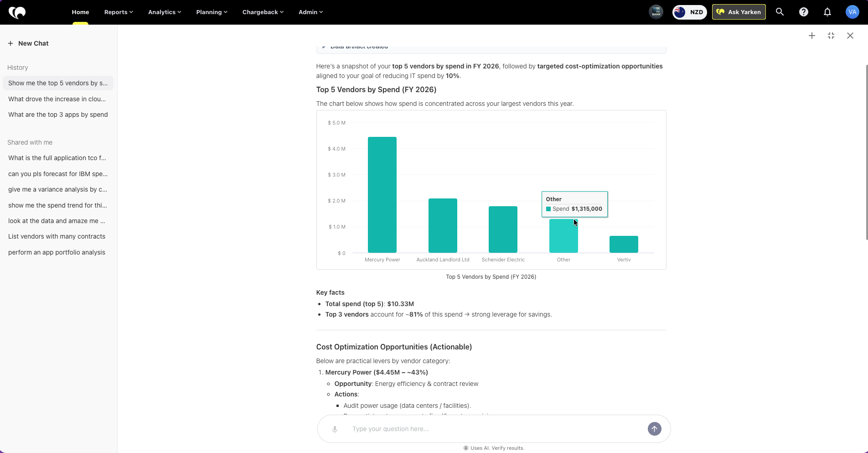Open the notifications bell
The image size is (868, 453).
point(827,12)
